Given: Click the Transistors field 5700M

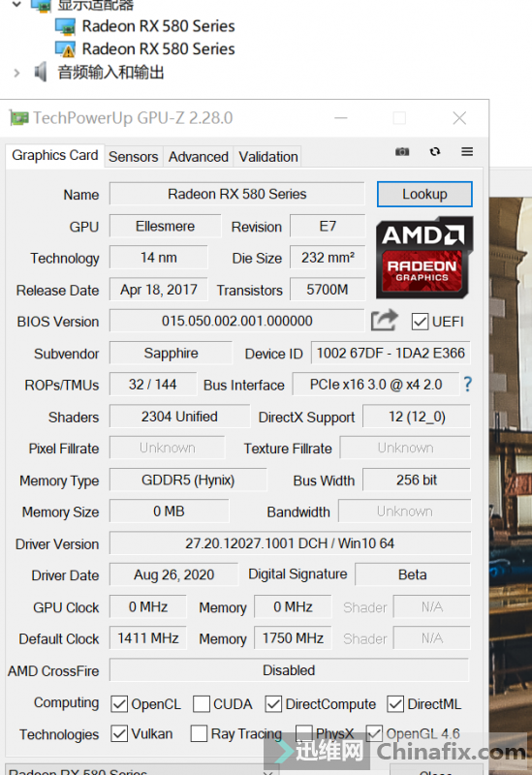Looking at the screenshot, I should [328, 289].
